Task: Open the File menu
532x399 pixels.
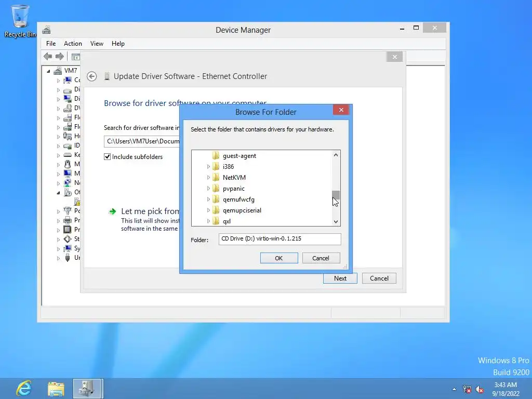Action: [x=51, y=44]
